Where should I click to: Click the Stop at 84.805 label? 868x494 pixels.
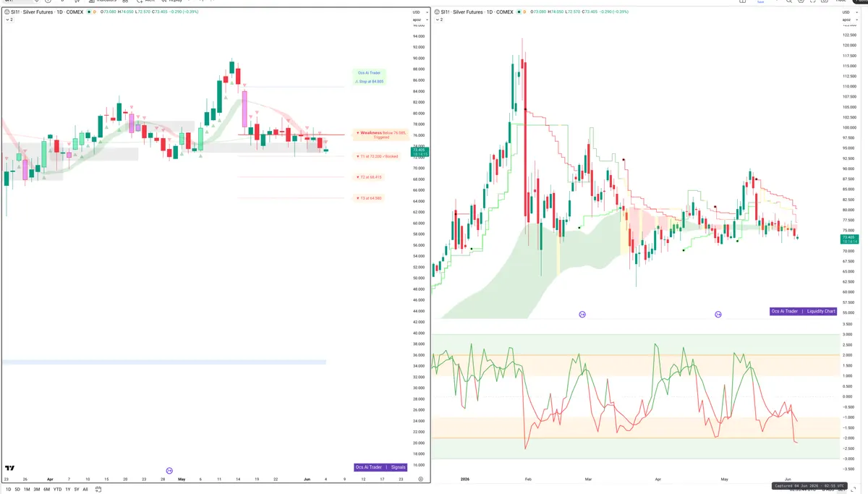pyautogui.click(x=369, y=82)
